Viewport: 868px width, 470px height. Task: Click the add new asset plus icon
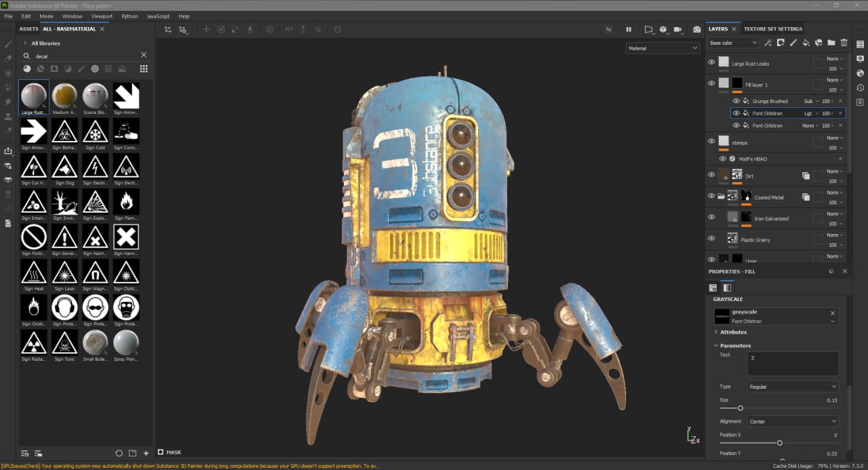point(146,453)
